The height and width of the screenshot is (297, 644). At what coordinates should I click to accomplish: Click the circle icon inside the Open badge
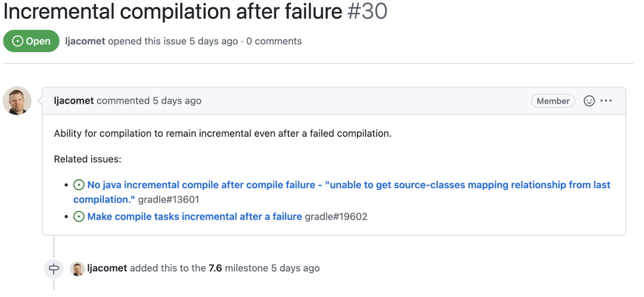point(18,41)
